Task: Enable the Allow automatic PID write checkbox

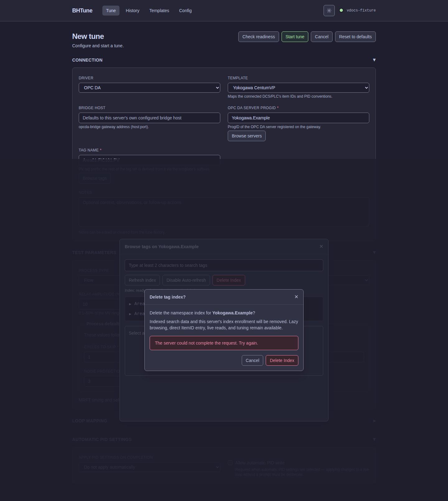Action: (230, 463)
